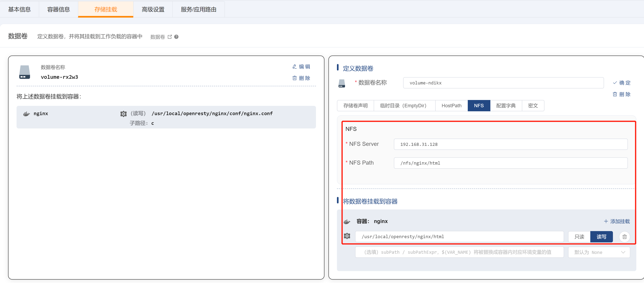Image resolution: width=644 pixels, height=283 pixels.
Task: Click the trash icon beside the 读写 button
Action: click(x=624, y=237)
